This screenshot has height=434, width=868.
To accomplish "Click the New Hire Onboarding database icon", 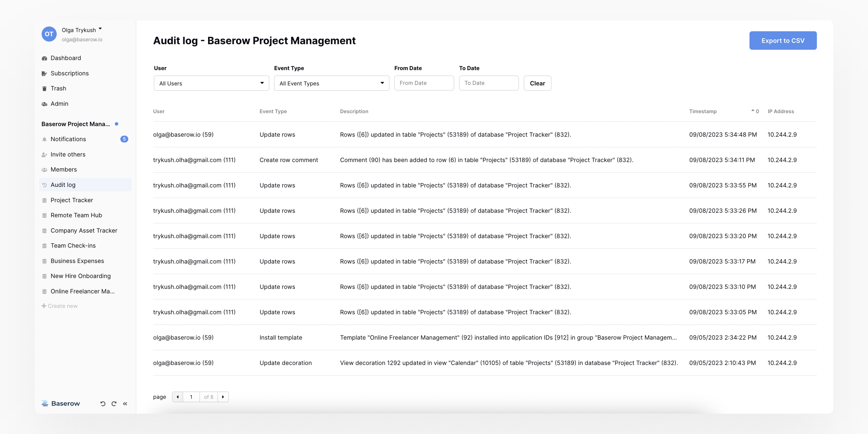I will pos(44,276).
